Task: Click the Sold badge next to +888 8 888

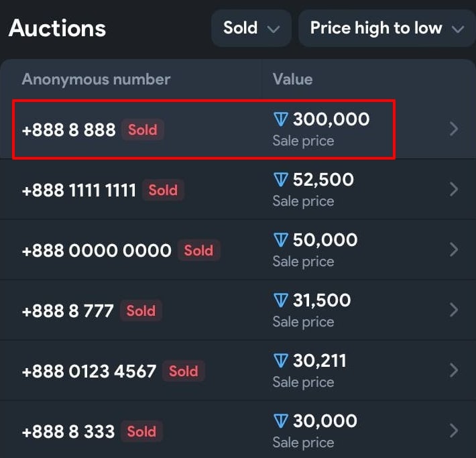Action: (143, 129)
